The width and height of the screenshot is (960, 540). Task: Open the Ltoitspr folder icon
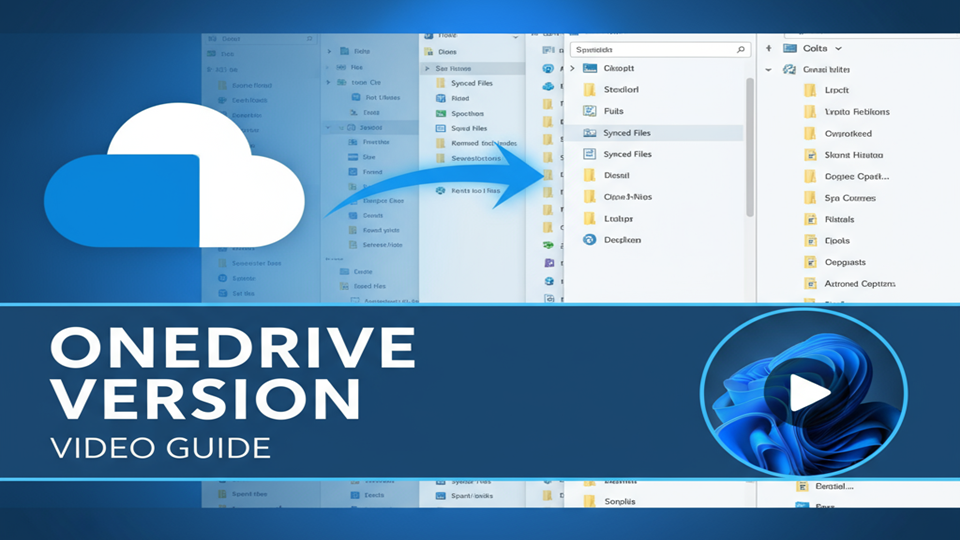click(x=589, y=218)
